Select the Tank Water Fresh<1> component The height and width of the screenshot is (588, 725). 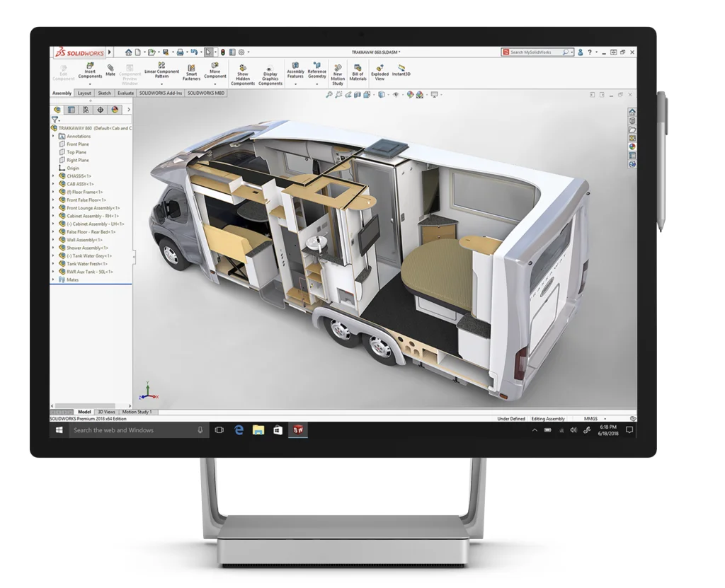86,264
